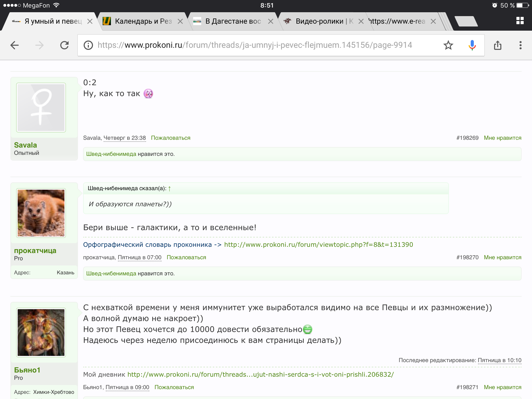532x399 pixels.
Task: Open the tab grid switcher
Action: (520, 21)
